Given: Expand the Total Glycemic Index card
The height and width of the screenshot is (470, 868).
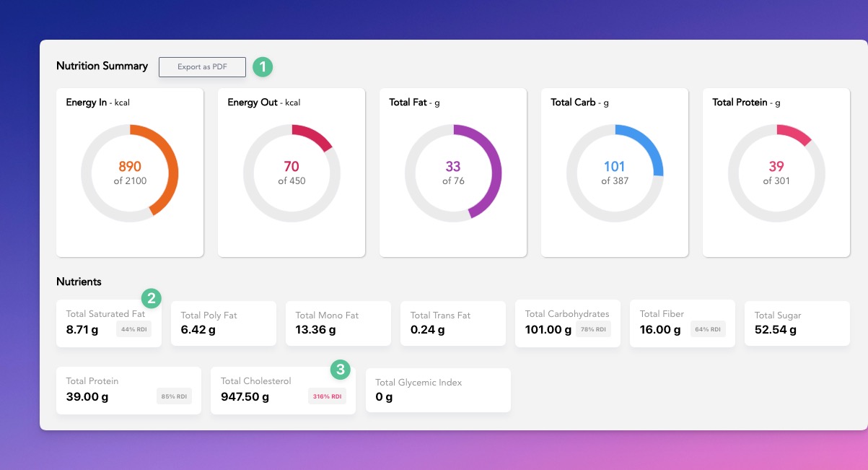Looking at the screenshot, I should click(x=438, y=390).
